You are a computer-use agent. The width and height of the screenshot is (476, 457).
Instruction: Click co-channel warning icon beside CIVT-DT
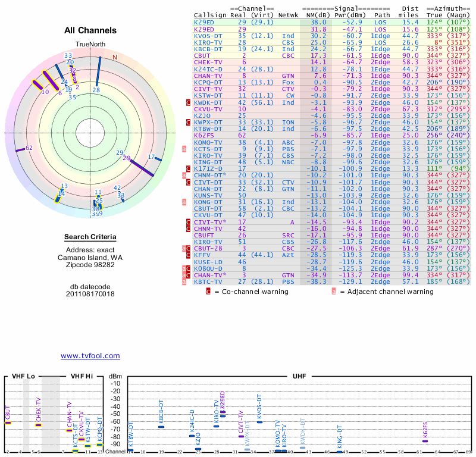point(188,182)
